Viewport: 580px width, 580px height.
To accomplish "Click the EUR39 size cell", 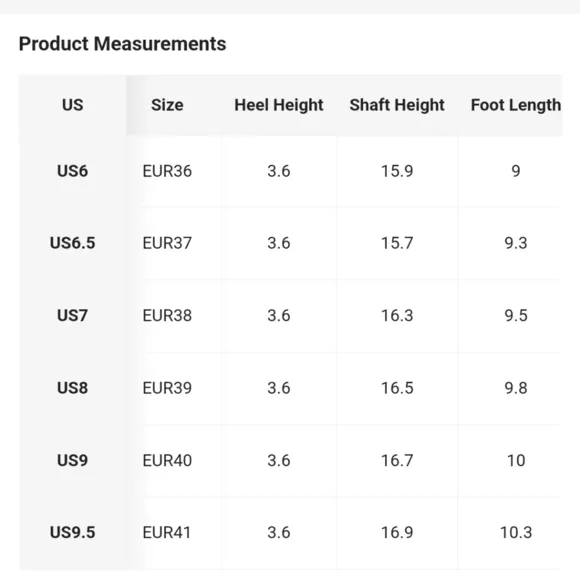I will pos(167,388).
